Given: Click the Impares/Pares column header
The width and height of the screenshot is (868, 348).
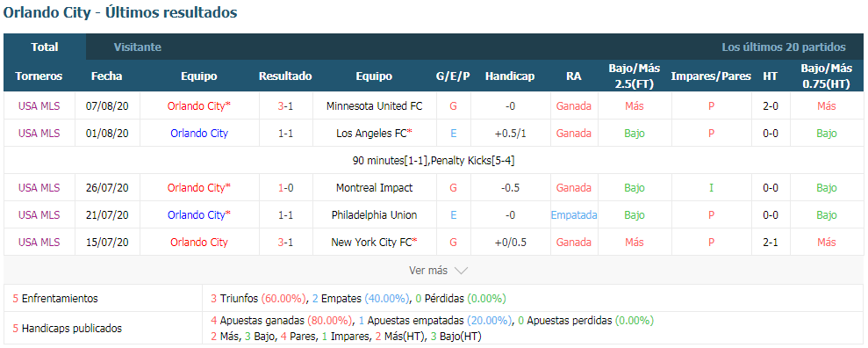Looking at the screenshot, I should tap(711, 76).
